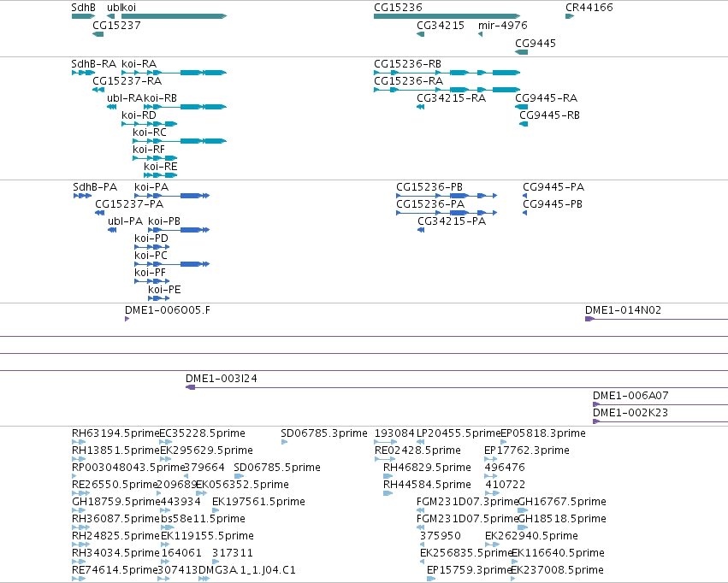Click the koi-RE transcript label
This screenshot has height=583, width=728.
click(161, 167)
